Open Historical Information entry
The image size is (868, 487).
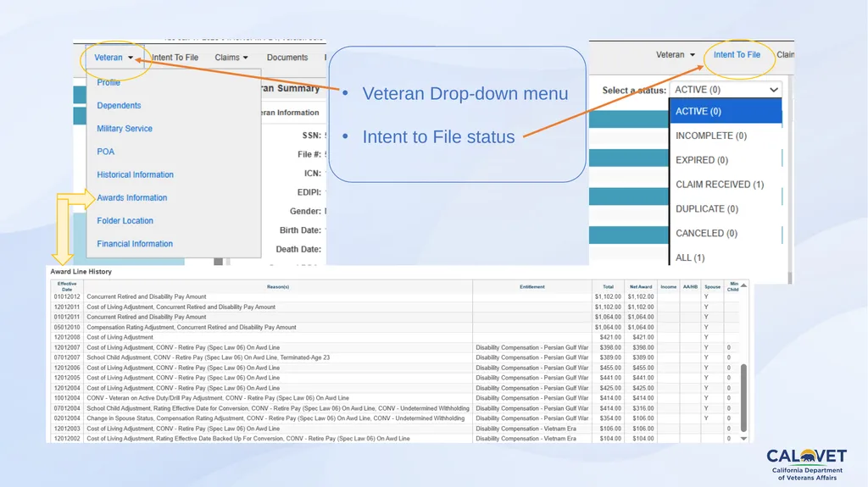click(x=135, y=174)
